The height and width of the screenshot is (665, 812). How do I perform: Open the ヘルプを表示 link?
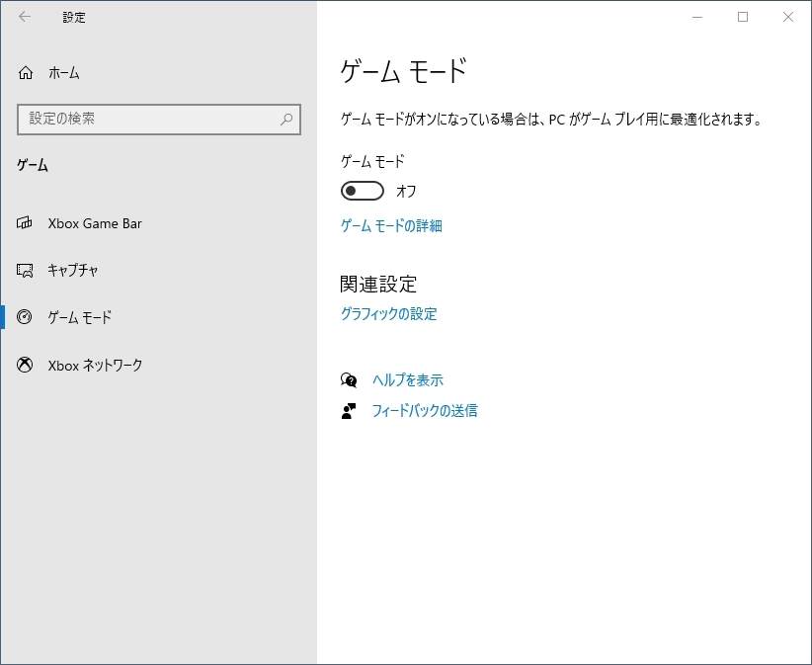(408, 380)
